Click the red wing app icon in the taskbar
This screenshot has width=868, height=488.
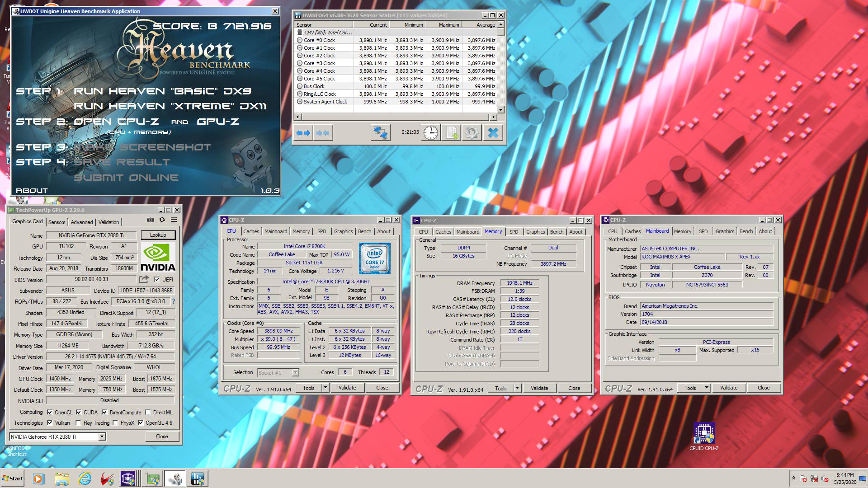pos(107,479)
